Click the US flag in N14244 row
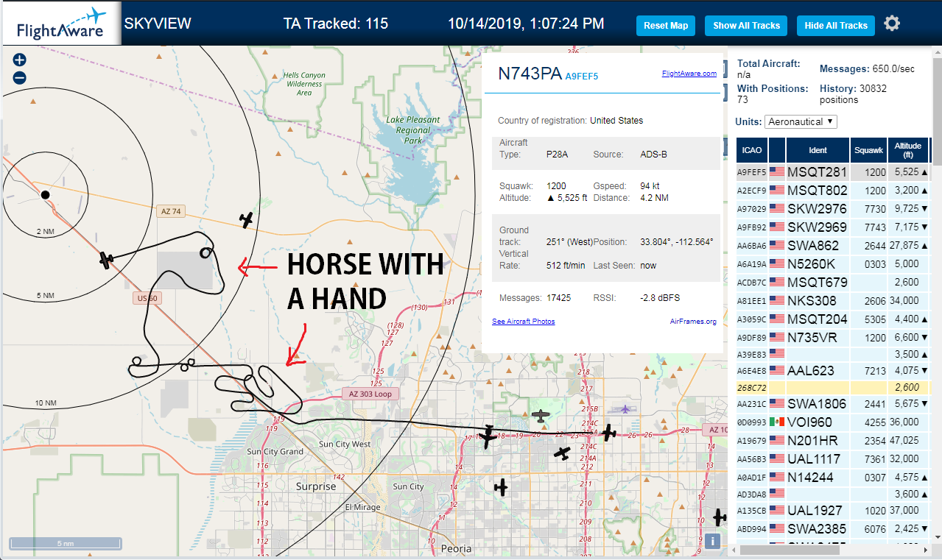942x560 pixels. (777, 477)
